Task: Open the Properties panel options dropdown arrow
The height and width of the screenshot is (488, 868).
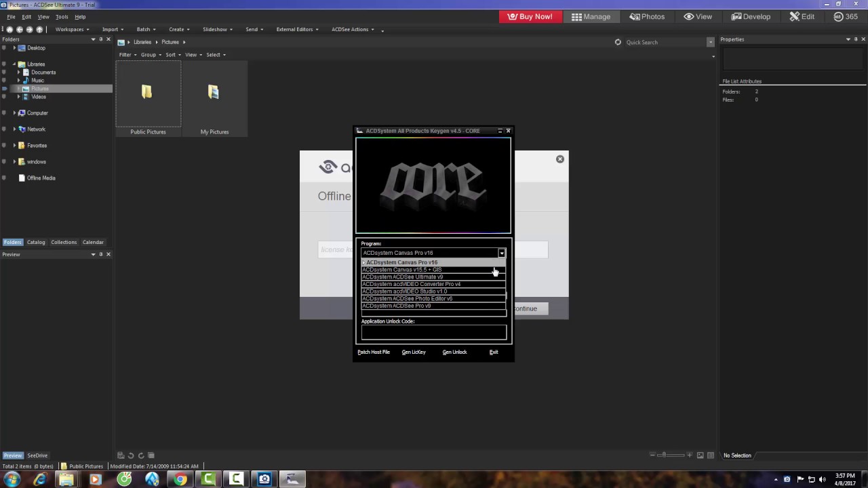Action: coord(848,39)
